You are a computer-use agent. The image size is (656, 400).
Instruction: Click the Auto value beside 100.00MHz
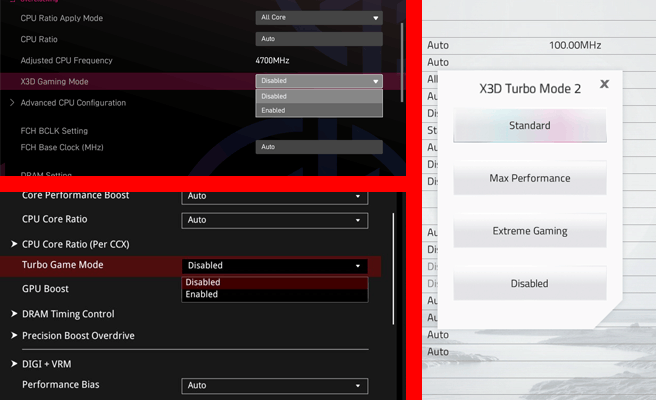pyautogui.click(x=438, y=45)
